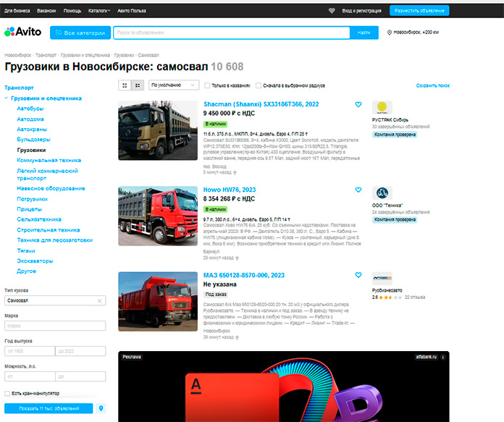
Task: Click the search field 'Поиск по объявлениям'
Action: click(232, 33)
